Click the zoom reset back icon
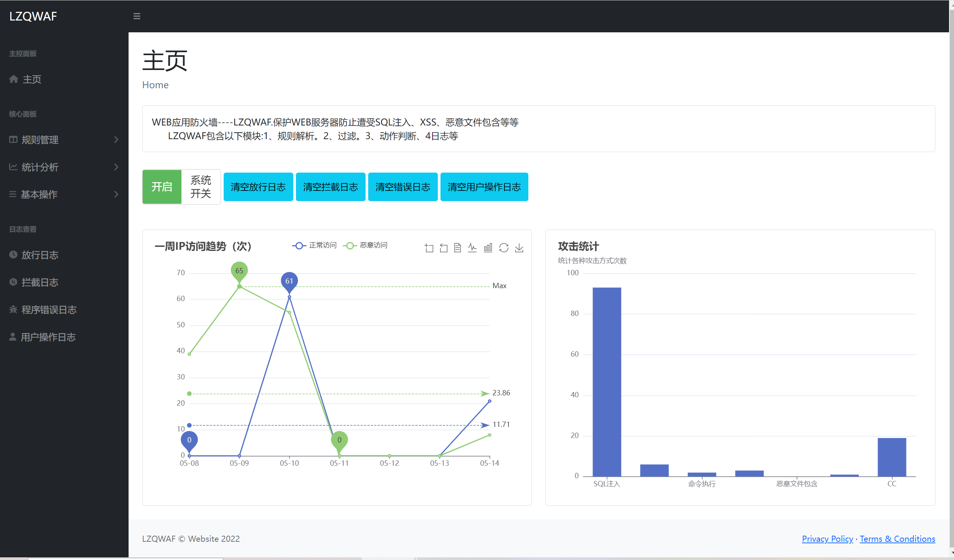The image size is (954, 560). pyautogui.click(x=444, y=248)
